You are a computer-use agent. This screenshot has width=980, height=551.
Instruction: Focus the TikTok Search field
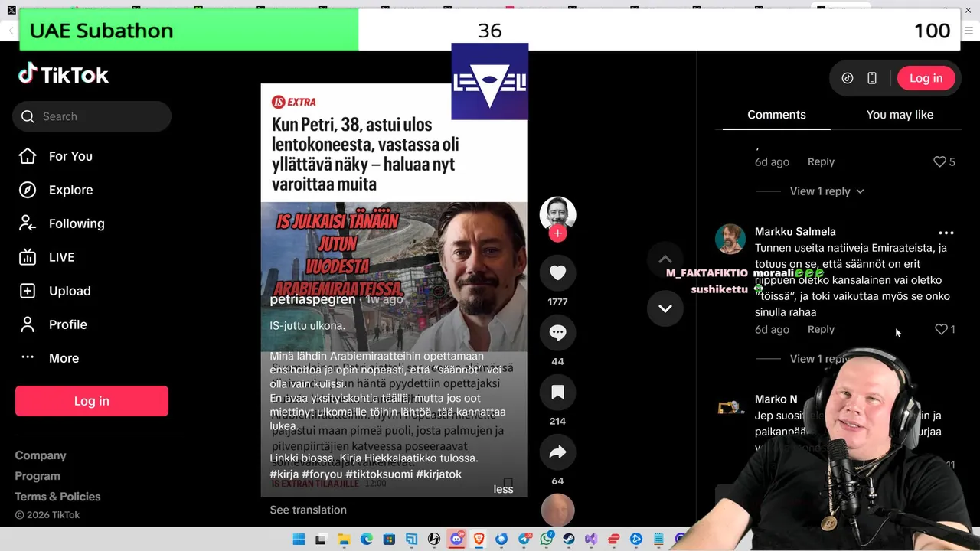click(x=92, y=116)
